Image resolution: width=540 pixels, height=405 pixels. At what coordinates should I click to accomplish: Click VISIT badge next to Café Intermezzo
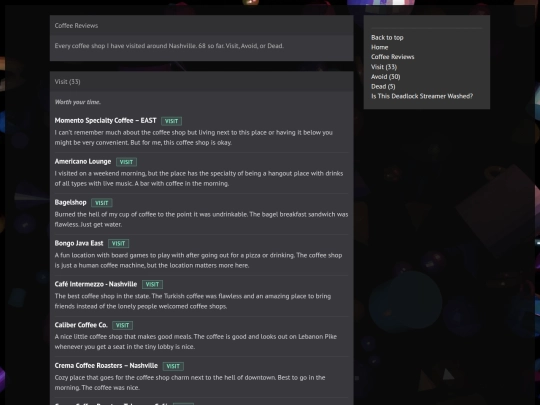[x=152, y=284]
